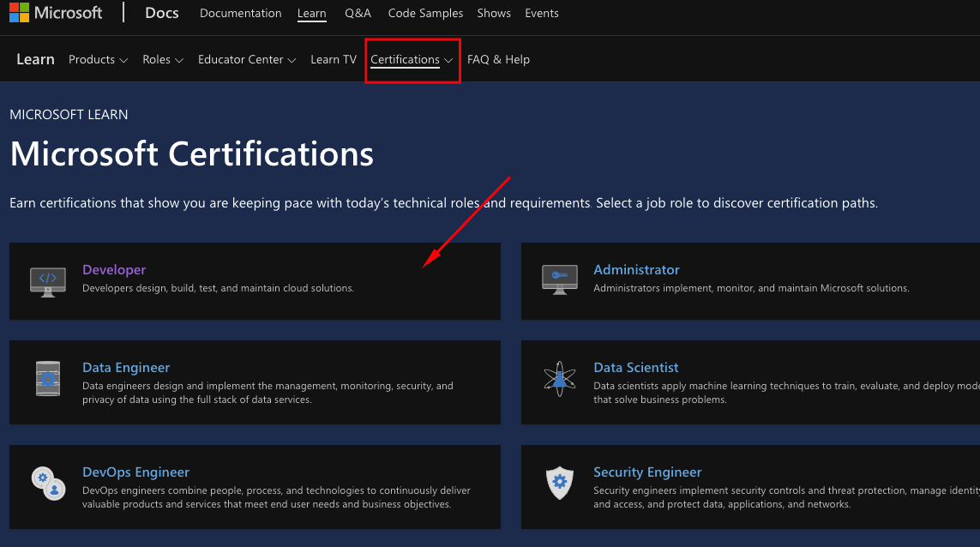980x547 pixels.
Task: Expand the Roles dropdown menu
Action: pos(163,59)
